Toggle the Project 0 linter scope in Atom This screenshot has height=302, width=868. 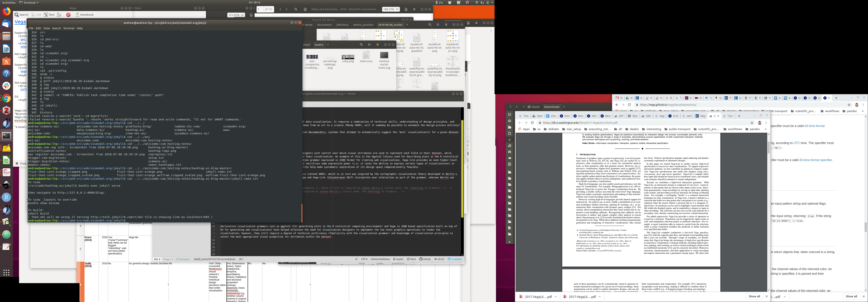[168, 259]
